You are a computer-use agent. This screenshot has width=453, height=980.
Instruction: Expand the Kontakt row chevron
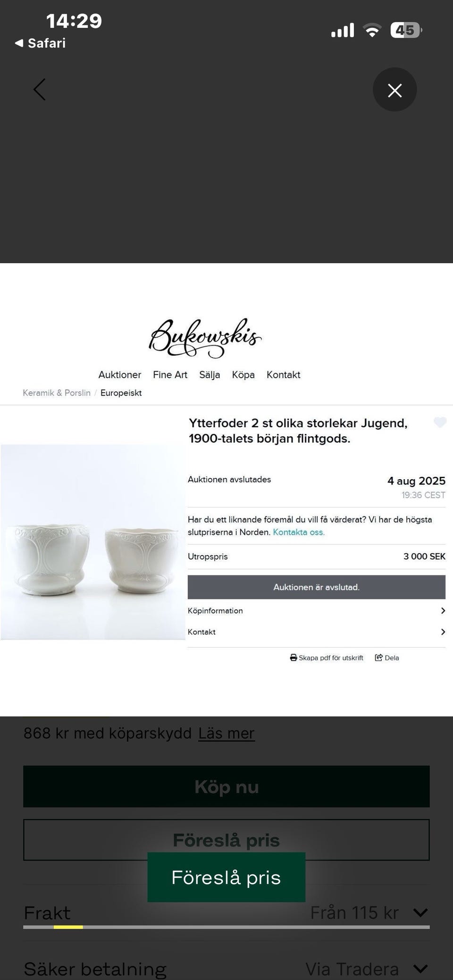443,632
